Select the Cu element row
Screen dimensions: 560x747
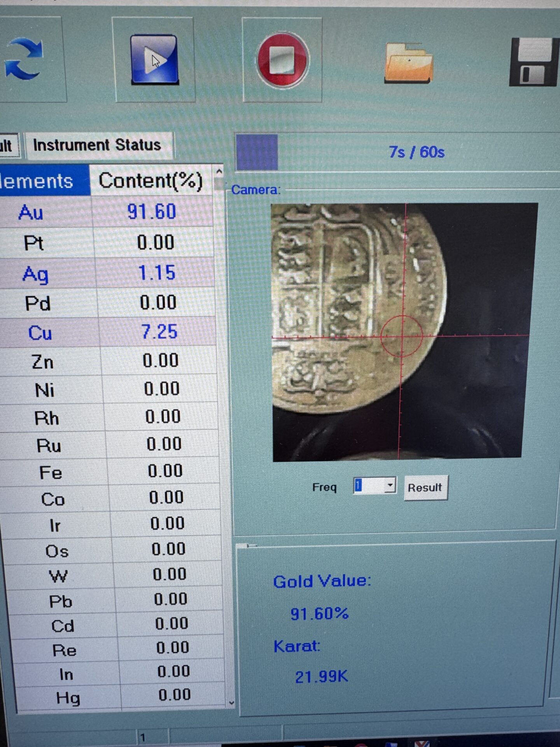pyautogui.click(x=108, y=332)
